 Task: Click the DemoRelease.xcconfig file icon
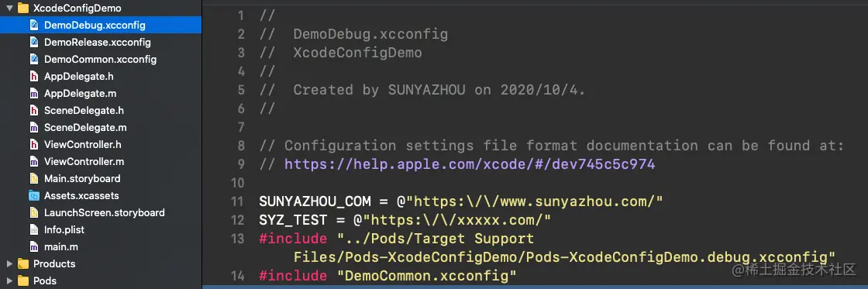coord(34,42)
